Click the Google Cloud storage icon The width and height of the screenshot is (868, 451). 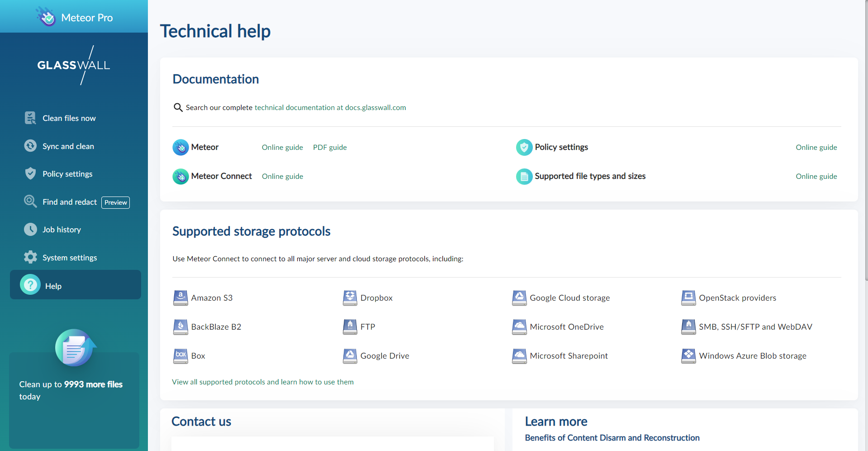[x=519, y=298]
